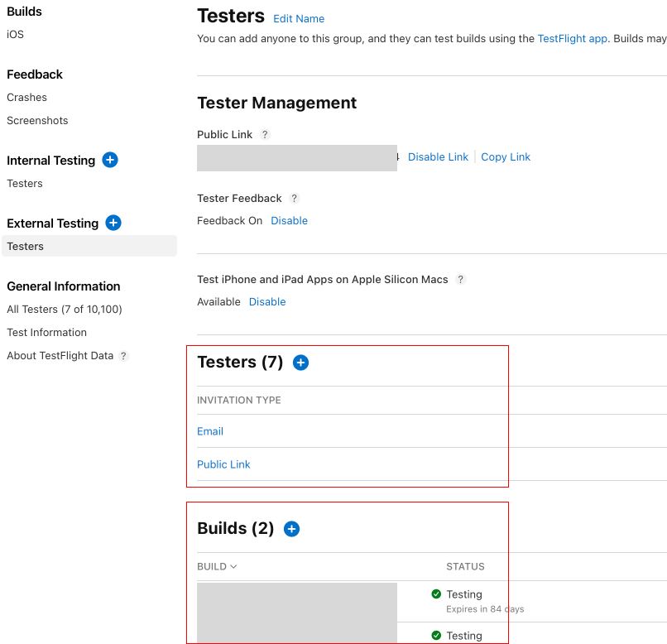Image resolution: width=667 pixels, height=644 pixels.
Task: Add a new Internal Testing group
Action: pos(110,160)
